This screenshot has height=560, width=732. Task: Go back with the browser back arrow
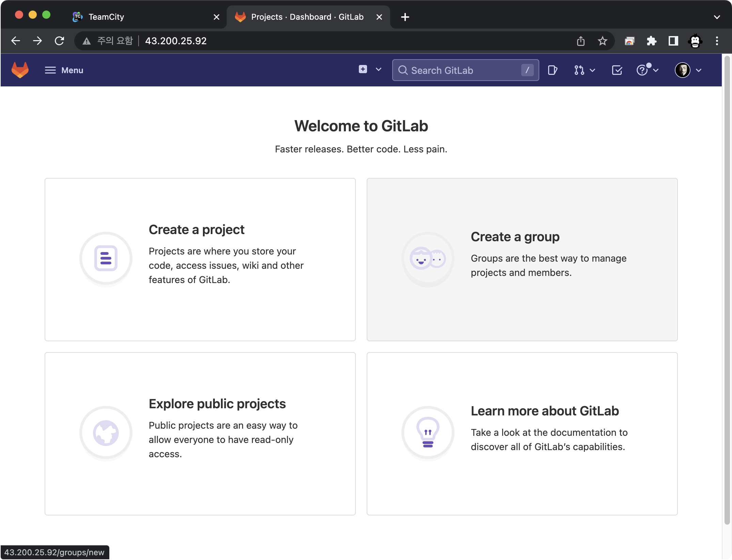point(16,41)
